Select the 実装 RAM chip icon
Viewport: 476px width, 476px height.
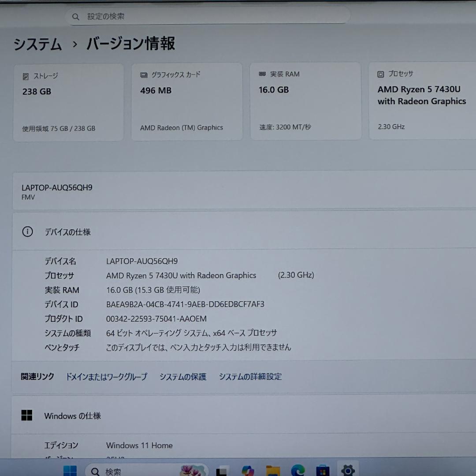(263, 74)
